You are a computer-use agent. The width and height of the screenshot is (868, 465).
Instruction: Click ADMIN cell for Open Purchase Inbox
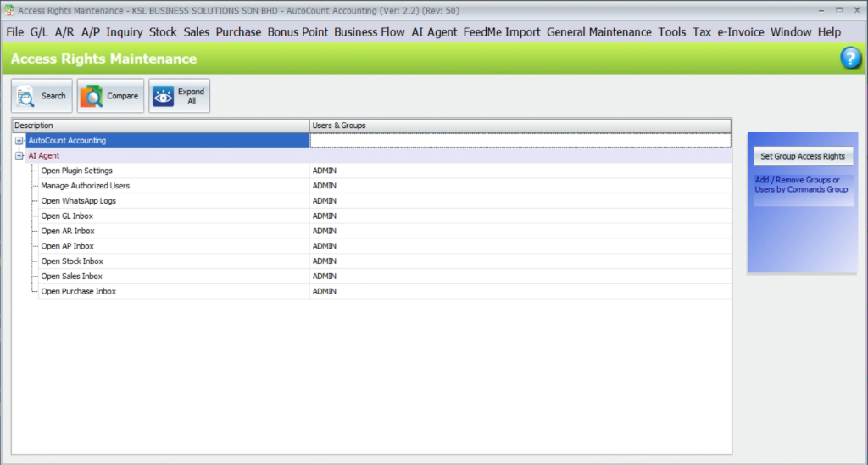[x=520, y=292]
